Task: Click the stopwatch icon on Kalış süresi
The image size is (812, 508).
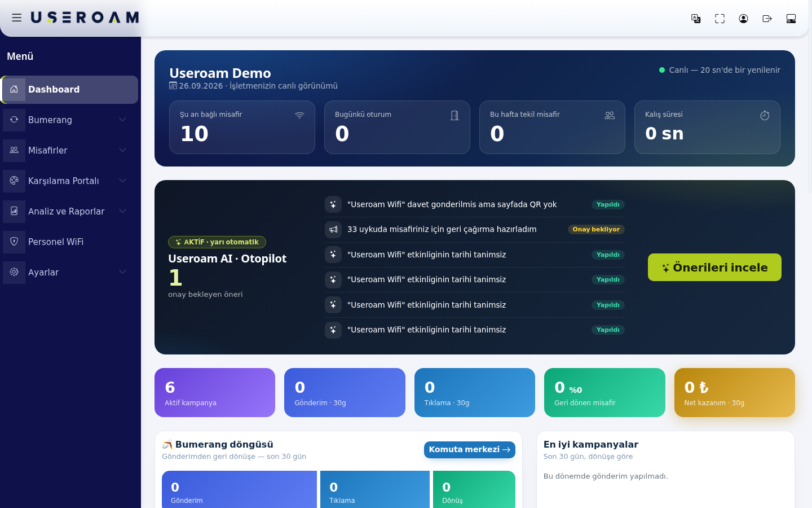Action: pos(765,115)
